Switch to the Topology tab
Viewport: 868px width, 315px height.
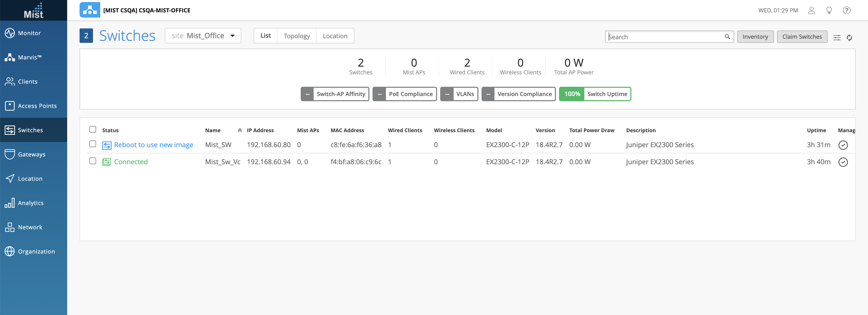297,36
